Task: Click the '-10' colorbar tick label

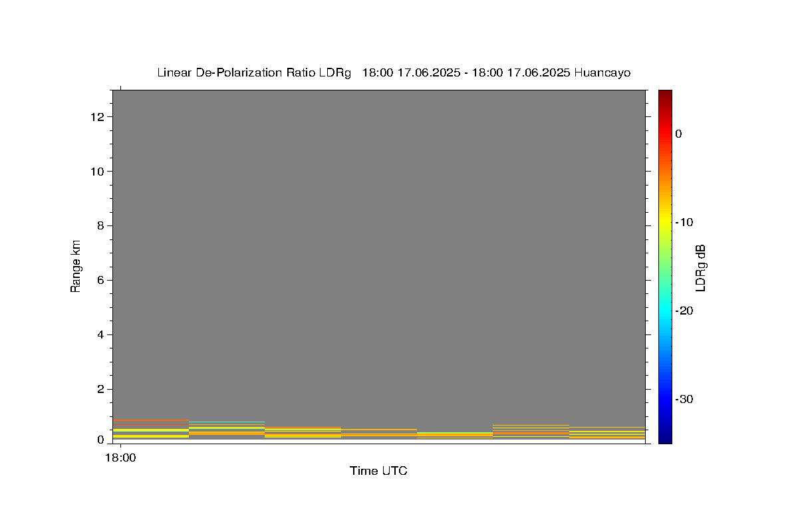Action: pyautogui.click(x=684, y=222)
